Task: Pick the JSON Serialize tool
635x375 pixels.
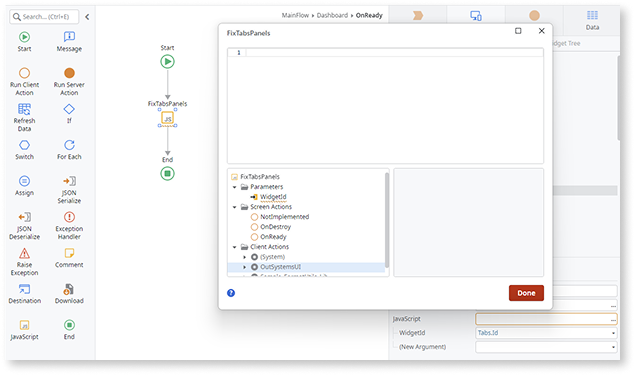Action: (69, 190)
